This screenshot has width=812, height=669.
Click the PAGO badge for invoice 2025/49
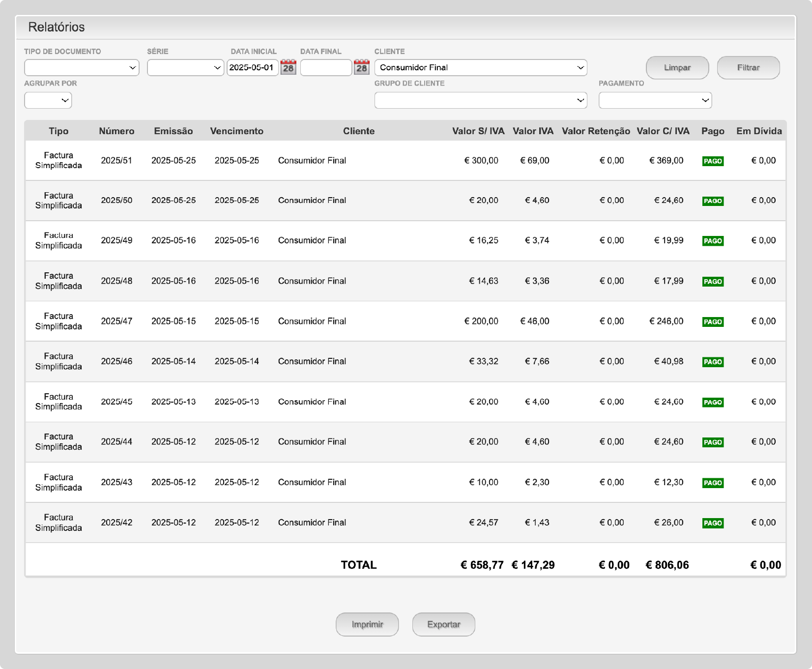point(712,241)
